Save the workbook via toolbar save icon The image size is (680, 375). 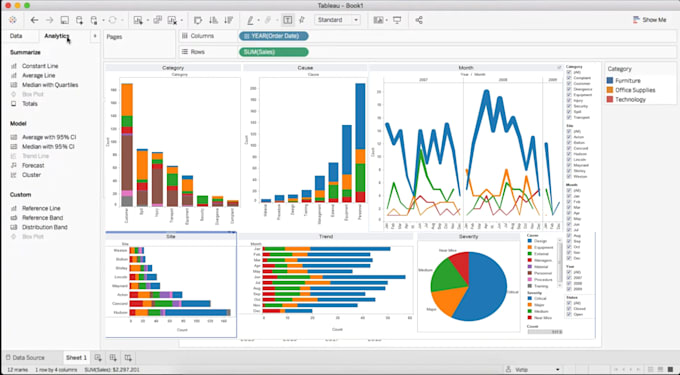point(65,20)
